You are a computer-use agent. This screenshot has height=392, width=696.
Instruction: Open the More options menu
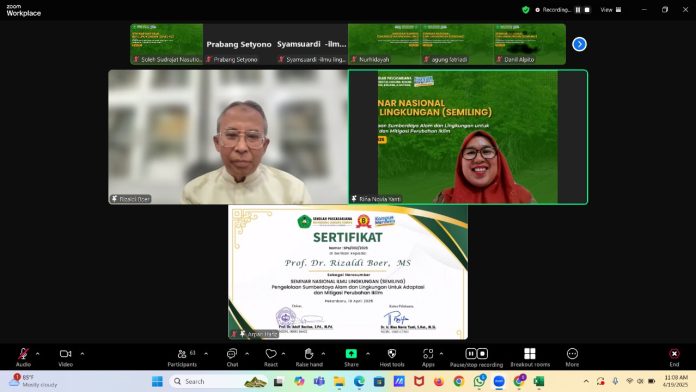click(572, 357)
